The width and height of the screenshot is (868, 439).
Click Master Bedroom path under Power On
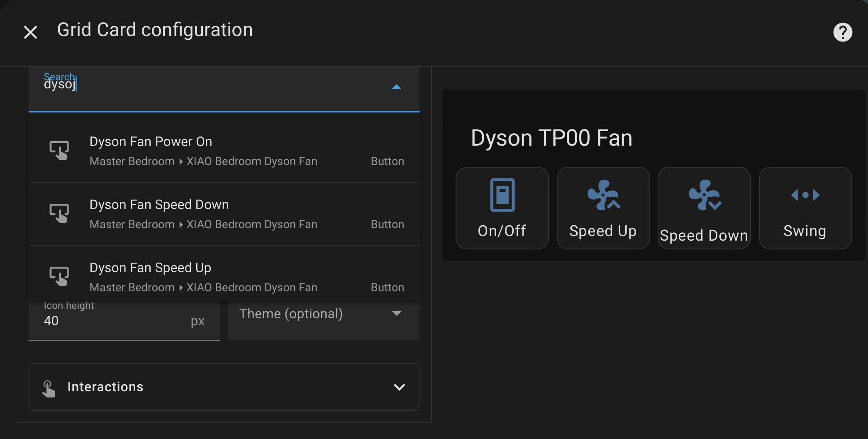pos(203,161)
